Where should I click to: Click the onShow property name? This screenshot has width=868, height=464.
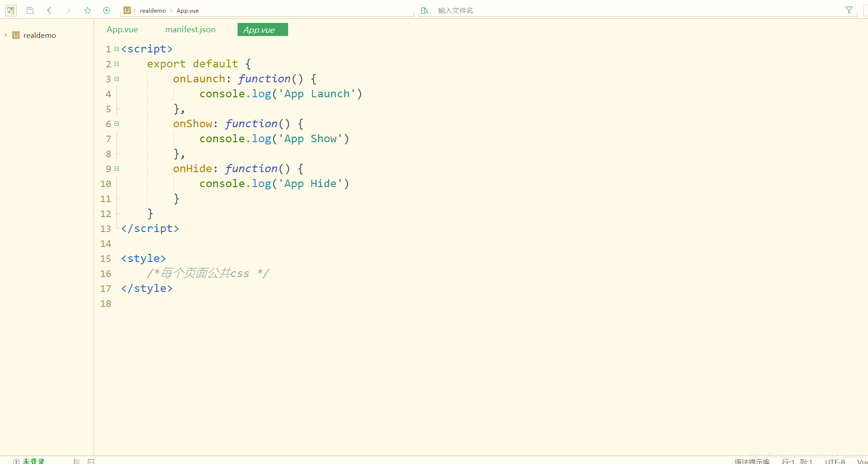[x=193, y=124]
